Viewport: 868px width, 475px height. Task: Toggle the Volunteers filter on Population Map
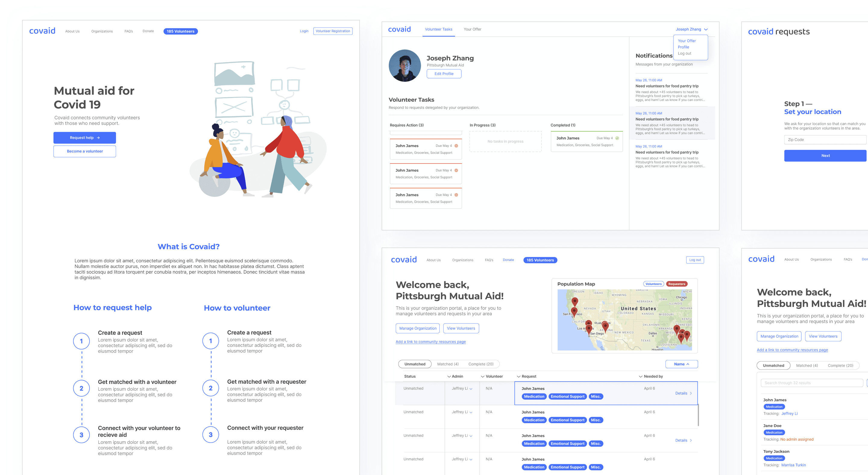coord(653,284)
